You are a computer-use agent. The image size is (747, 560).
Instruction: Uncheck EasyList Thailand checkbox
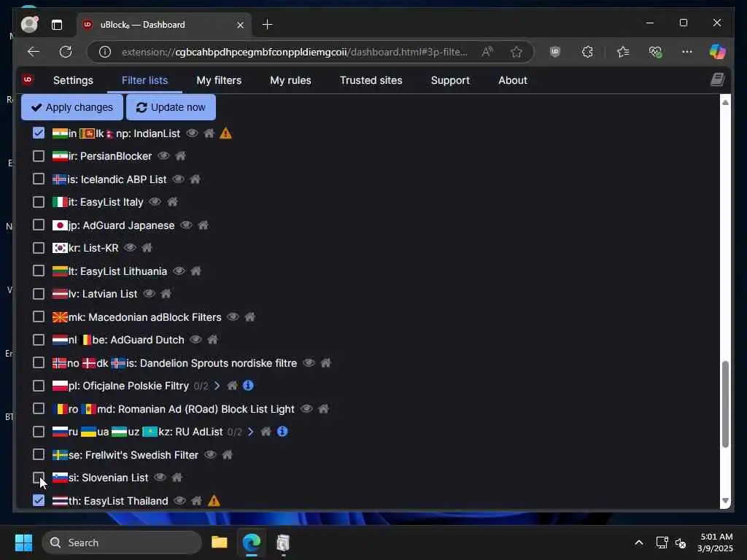coord(39,500)
